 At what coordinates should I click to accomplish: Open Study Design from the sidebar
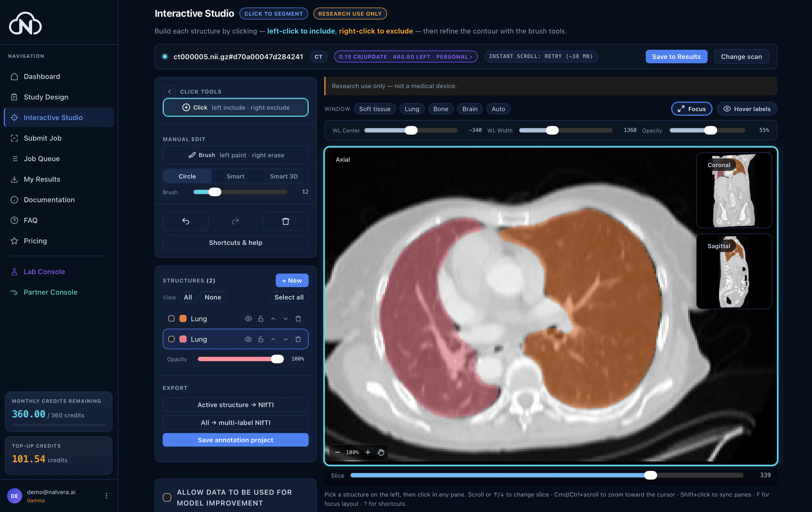[59, 97]
